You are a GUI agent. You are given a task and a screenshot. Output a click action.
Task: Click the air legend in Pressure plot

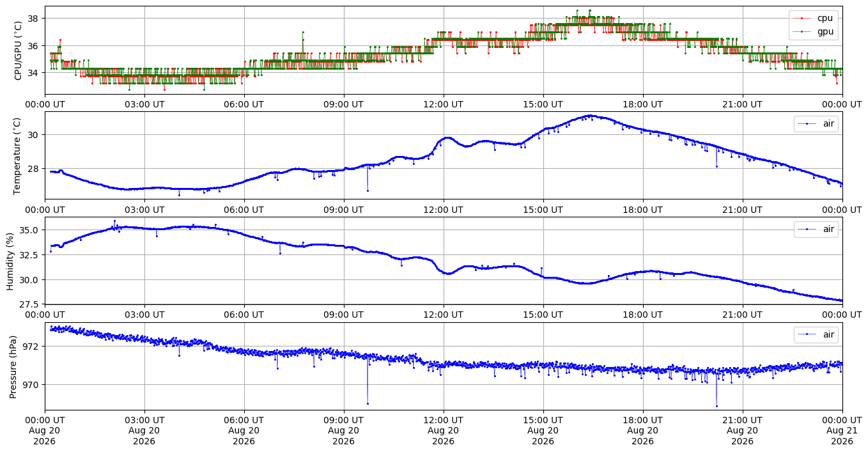tap(816, 334)
